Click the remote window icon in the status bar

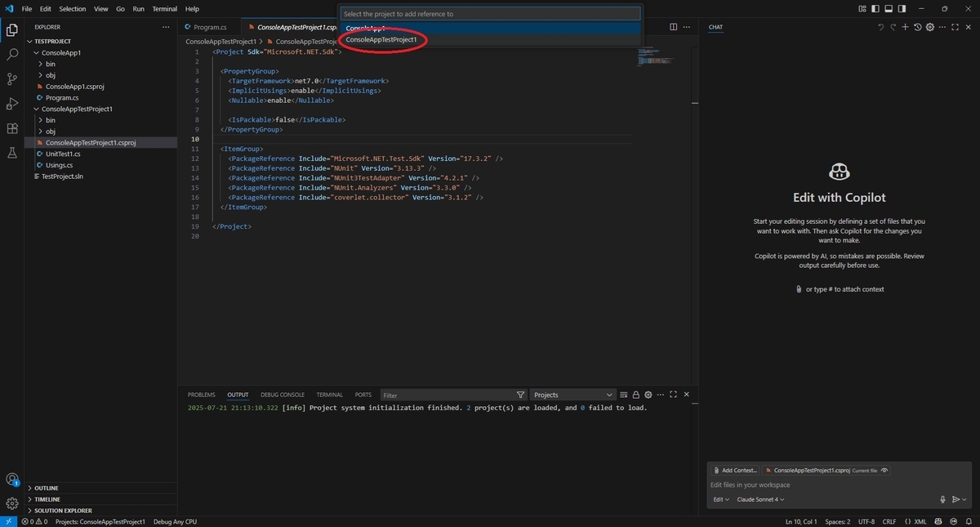(8, 521)
